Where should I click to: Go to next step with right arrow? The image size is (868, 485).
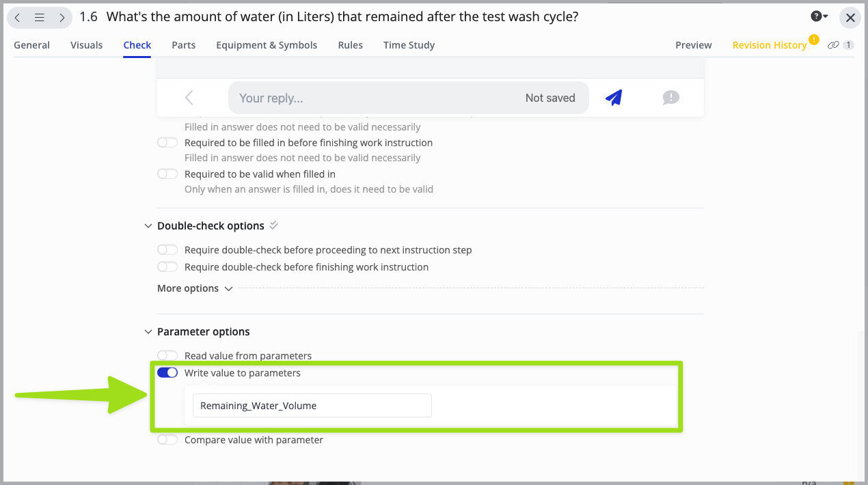point(62,17)
